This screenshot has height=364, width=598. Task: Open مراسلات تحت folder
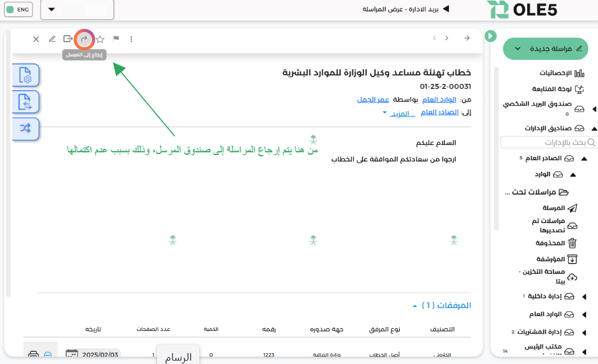(536, 192)
